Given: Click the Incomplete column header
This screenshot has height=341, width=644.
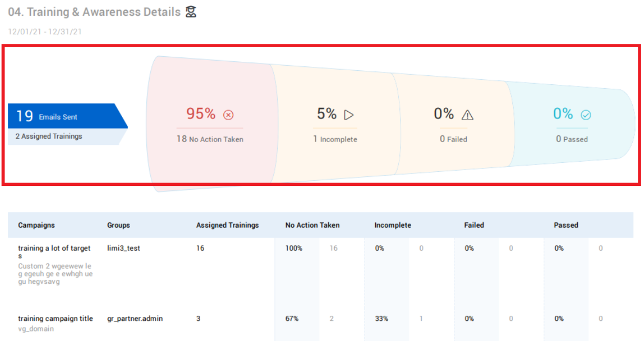Looking at the screenshot, I should (393, 225).
